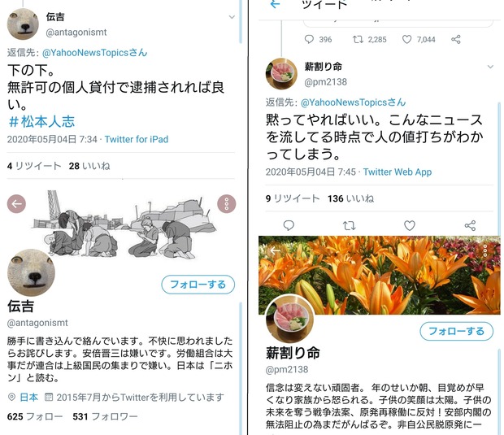This screenshot has width=504, height=435.
Task: Expand chevron menu on 伝吉's tweet
Action: pyautogui.click(x=232, y=17)
